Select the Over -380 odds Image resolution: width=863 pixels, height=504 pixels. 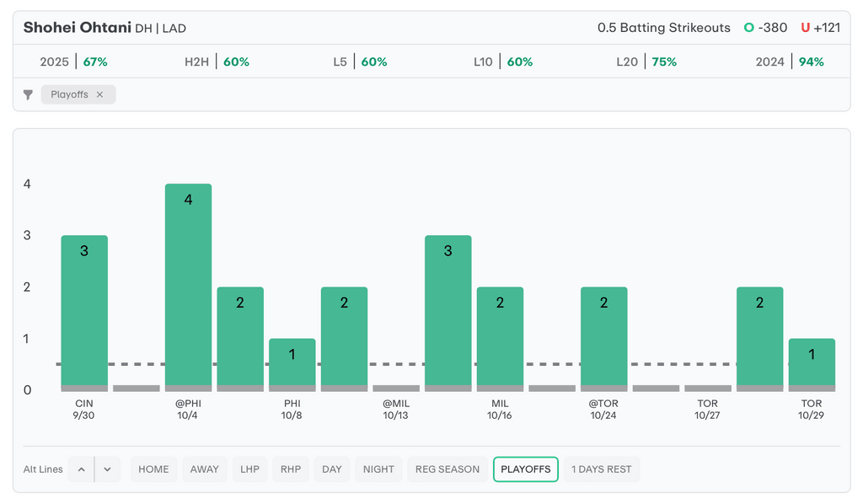point(765,28)
